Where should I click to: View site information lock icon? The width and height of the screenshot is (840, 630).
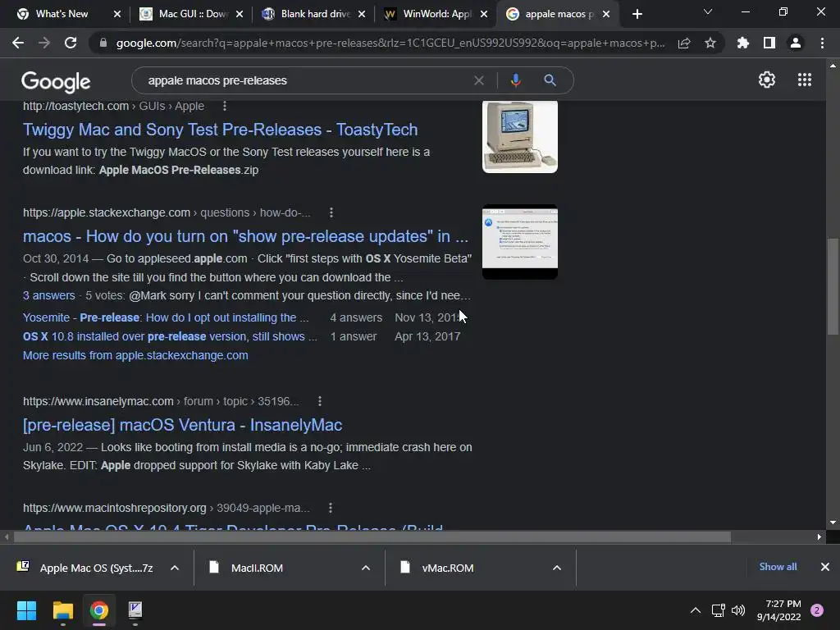tap(103, 43)
